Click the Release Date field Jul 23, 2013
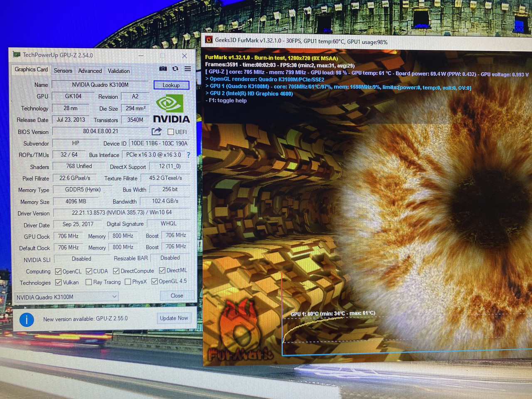Screen dimensions: 532x399 tap(71, 120)
